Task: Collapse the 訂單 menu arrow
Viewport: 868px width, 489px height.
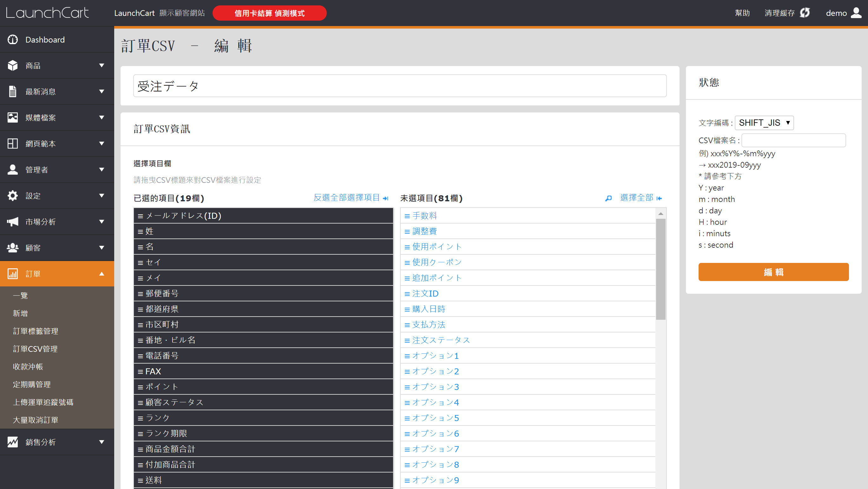Action: (102, 274)
